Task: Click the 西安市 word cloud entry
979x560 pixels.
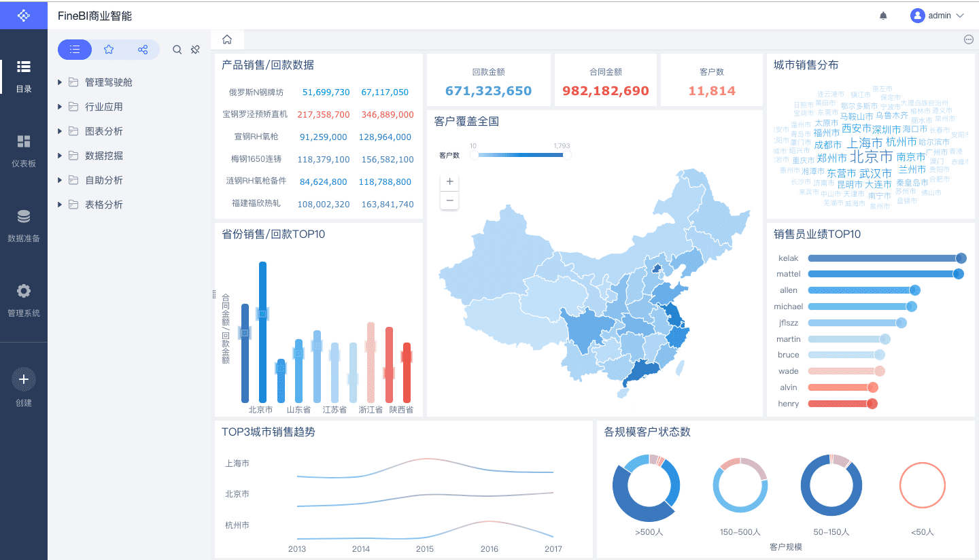Action: [x=856, y=128]
